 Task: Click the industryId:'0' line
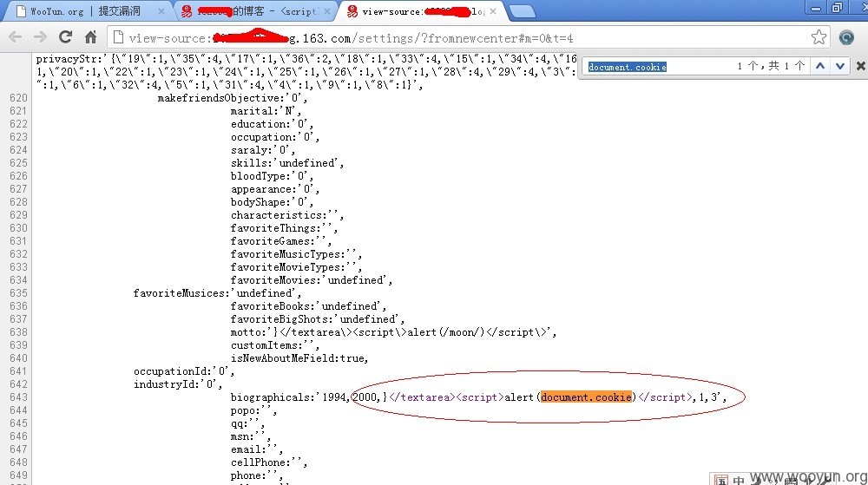pos(178,384)
